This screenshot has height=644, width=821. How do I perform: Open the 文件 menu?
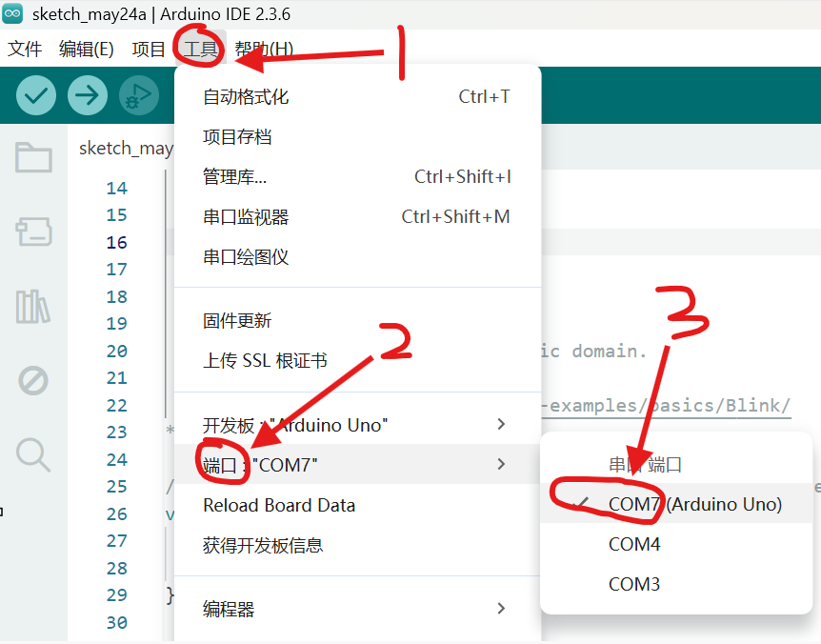(x=25, y=49)
